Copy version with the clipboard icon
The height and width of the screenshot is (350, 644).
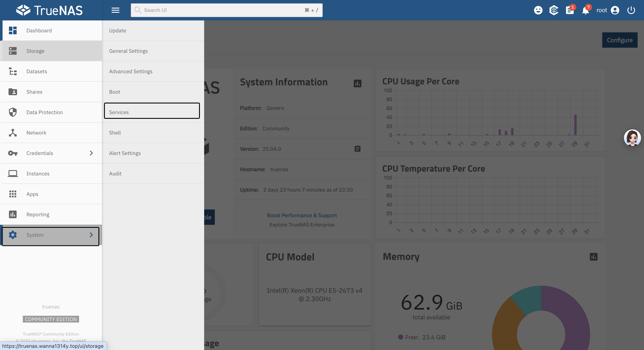(x=358, y=149)
